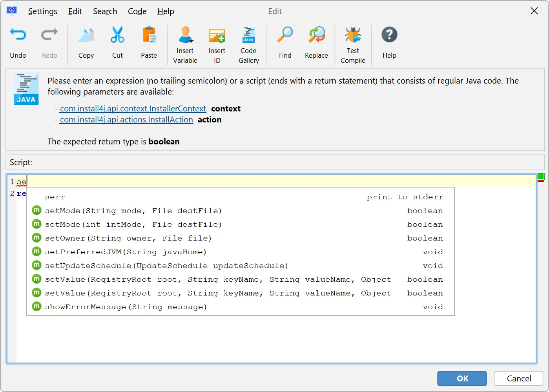The width and height of the screenshot is (549, 392).
Task: Click the Redo toolbar icon
Action: (49, 35)
